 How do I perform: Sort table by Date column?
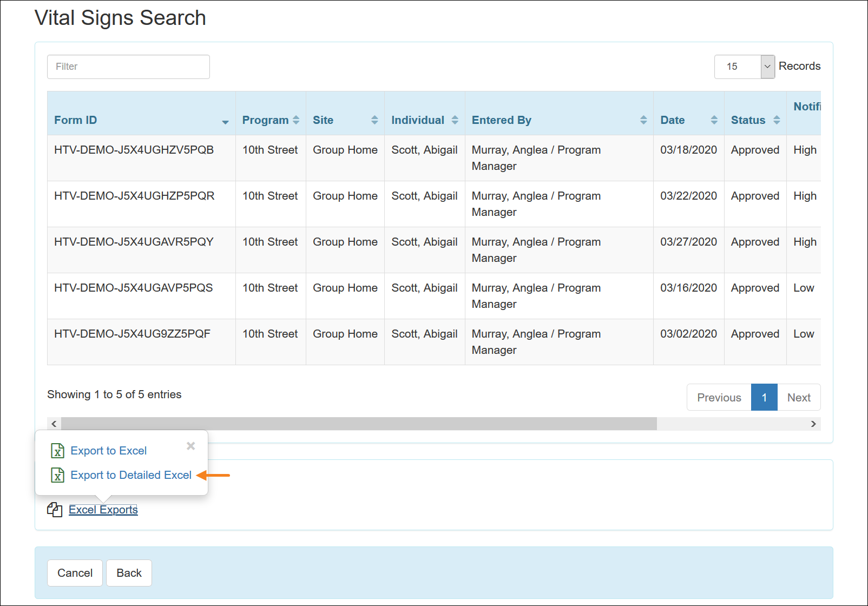(714, 120)
